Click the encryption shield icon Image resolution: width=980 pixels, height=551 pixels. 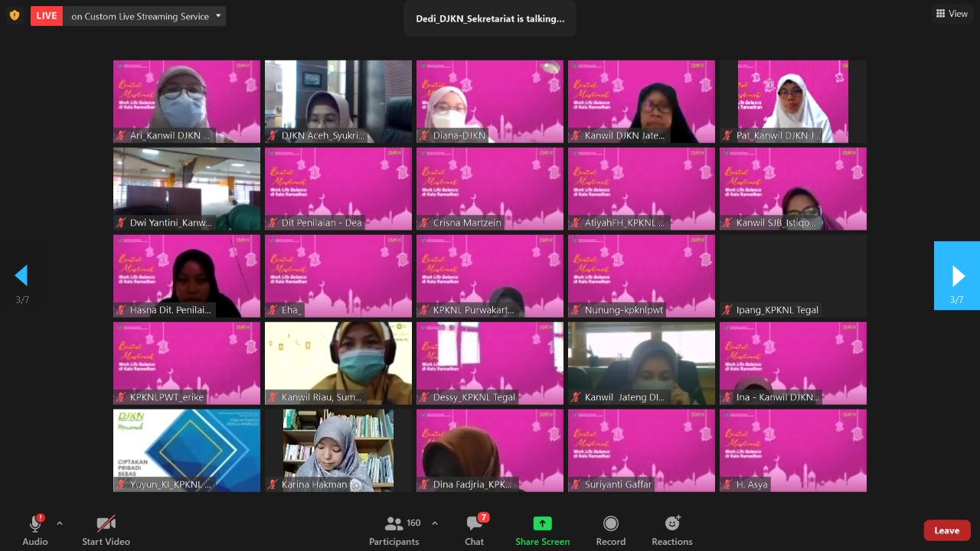(14, 15)
